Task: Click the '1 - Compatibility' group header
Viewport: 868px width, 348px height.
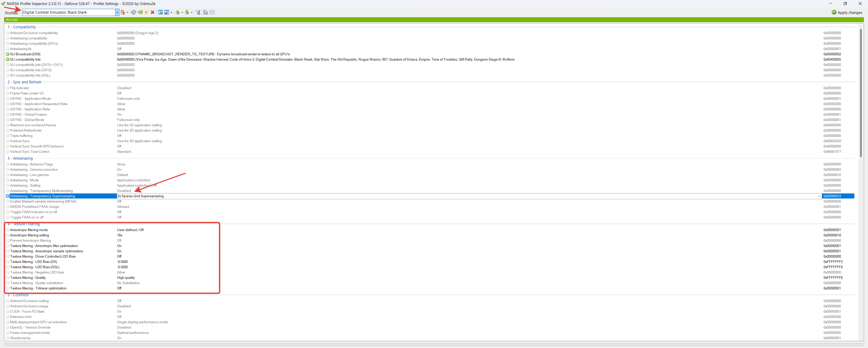Action: coord(21,27)
